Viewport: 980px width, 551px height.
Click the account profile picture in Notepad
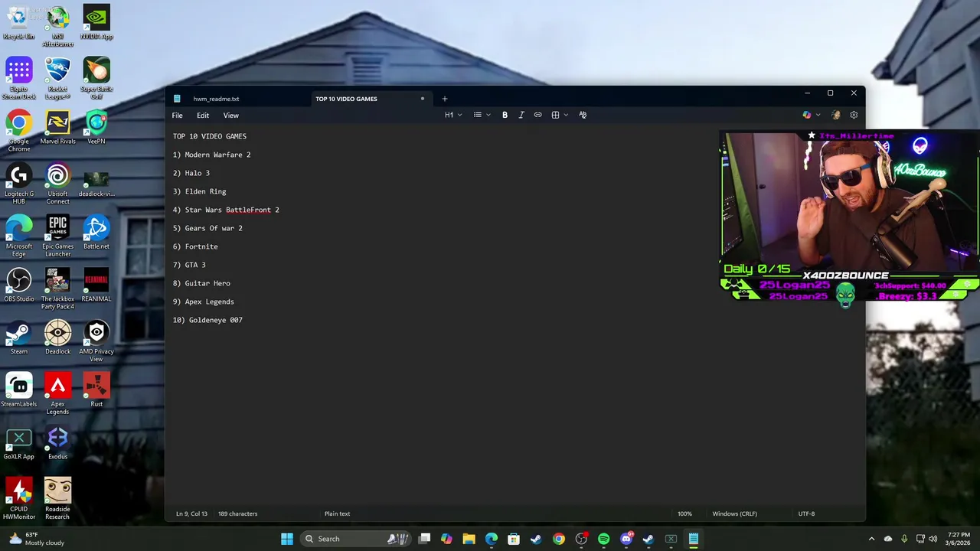(x=836, y=115)
